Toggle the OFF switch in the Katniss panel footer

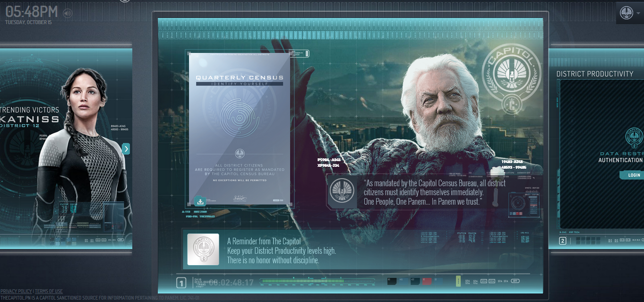click(x=121, y=240)
